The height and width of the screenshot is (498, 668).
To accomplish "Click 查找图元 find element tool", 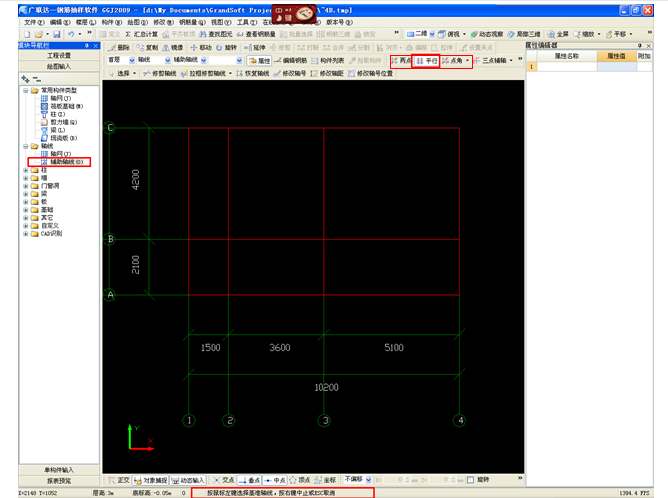I will coord(216,34).
